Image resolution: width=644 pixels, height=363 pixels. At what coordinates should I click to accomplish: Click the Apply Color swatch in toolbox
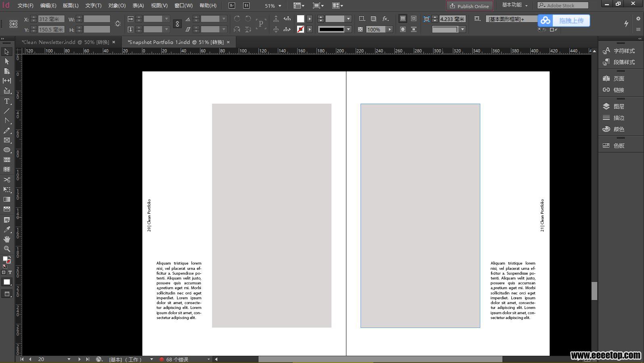coord(7,282)
